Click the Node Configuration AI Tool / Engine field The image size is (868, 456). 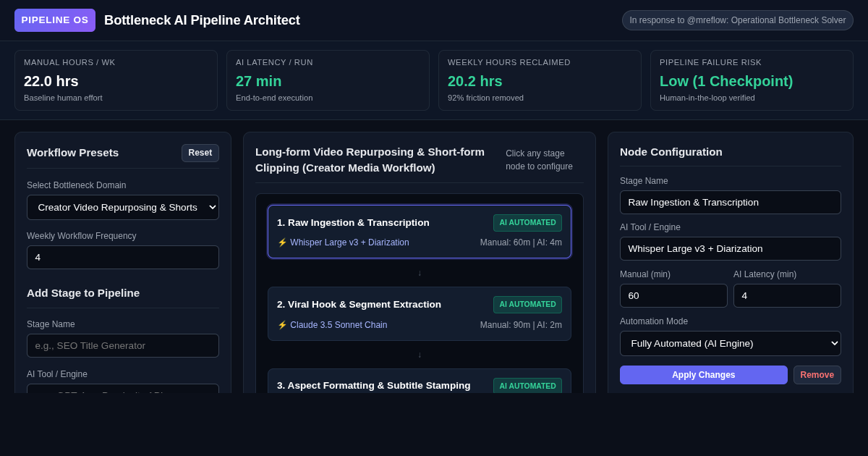[731, 248]
